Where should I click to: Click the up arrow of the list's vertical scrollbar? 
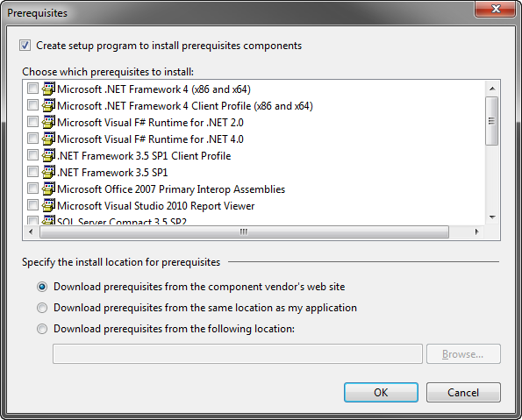click(x=492, y=89)
